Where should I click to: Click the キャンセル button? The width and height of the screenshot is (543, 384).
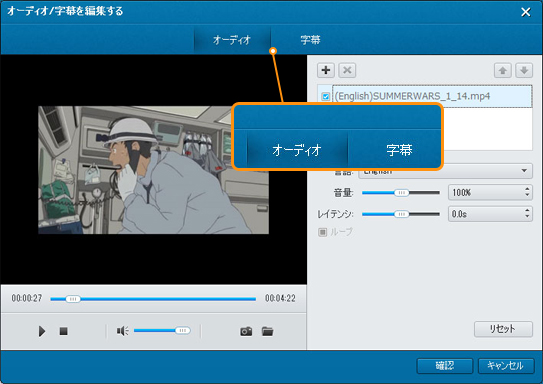click(x=506, y=366)
